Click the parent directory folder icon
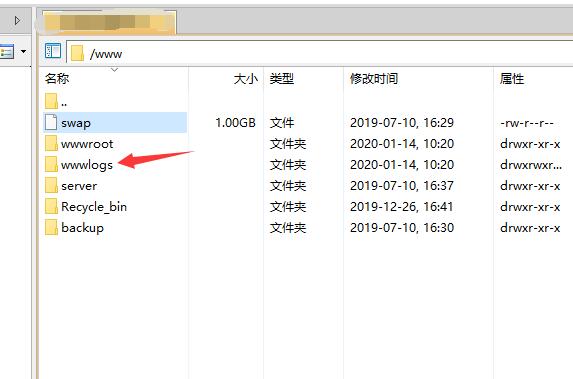573x379 pixels. pos(51,101)
